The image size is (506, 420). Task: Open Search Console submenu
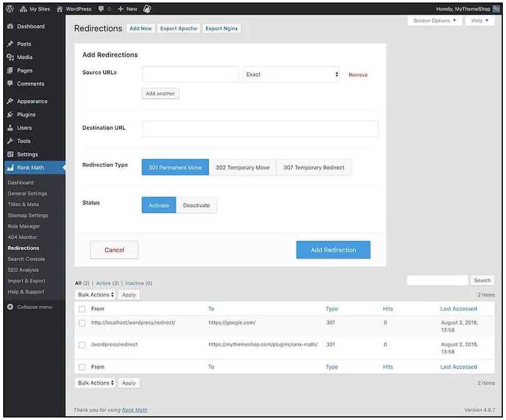tap(26, 259)
